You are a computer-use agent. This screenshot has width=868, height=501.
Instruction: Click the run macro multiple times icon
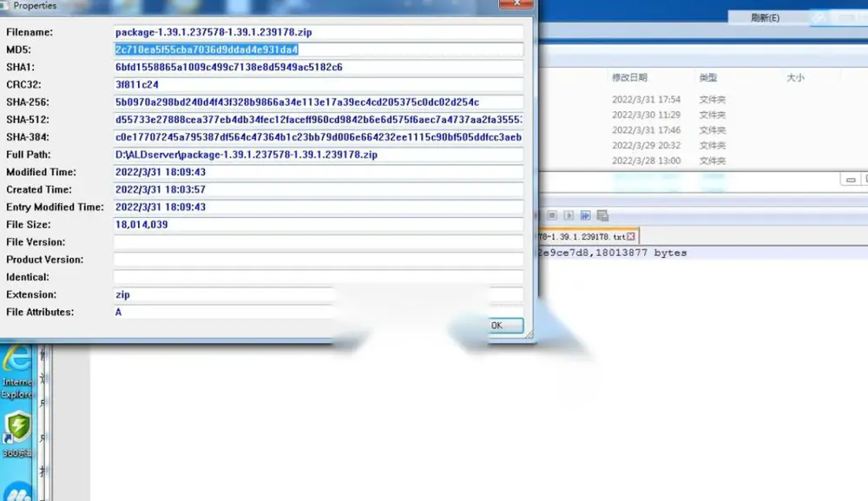(585, 215)
